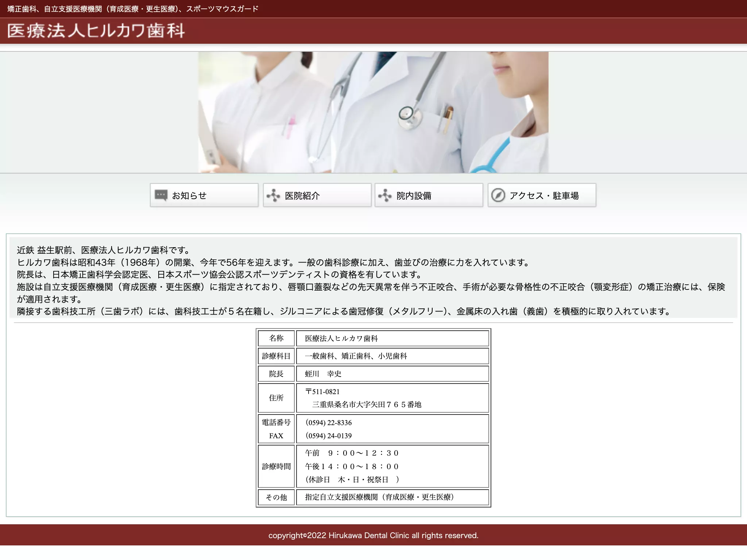
Task: Open the お知らせ menu button
Action: 204,195
